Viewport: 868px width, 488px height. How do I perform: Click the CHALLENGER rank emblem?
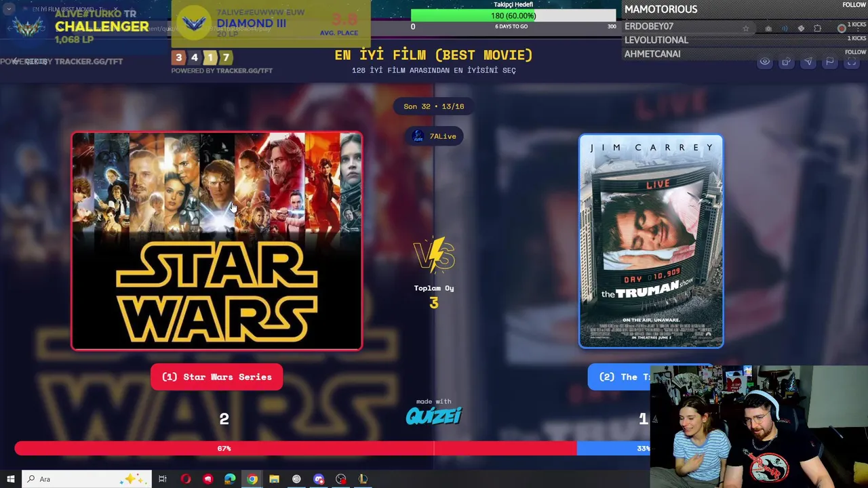pyautogui.click(x=28, y=27)
